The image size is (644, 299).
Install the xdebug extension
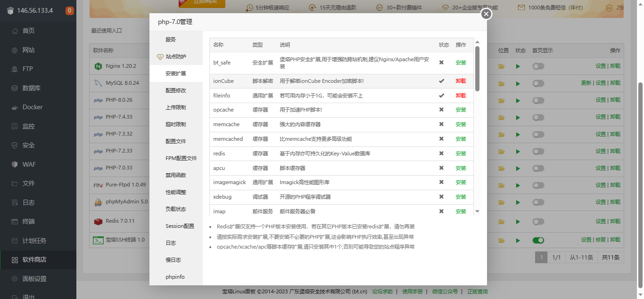coord(461,197)
